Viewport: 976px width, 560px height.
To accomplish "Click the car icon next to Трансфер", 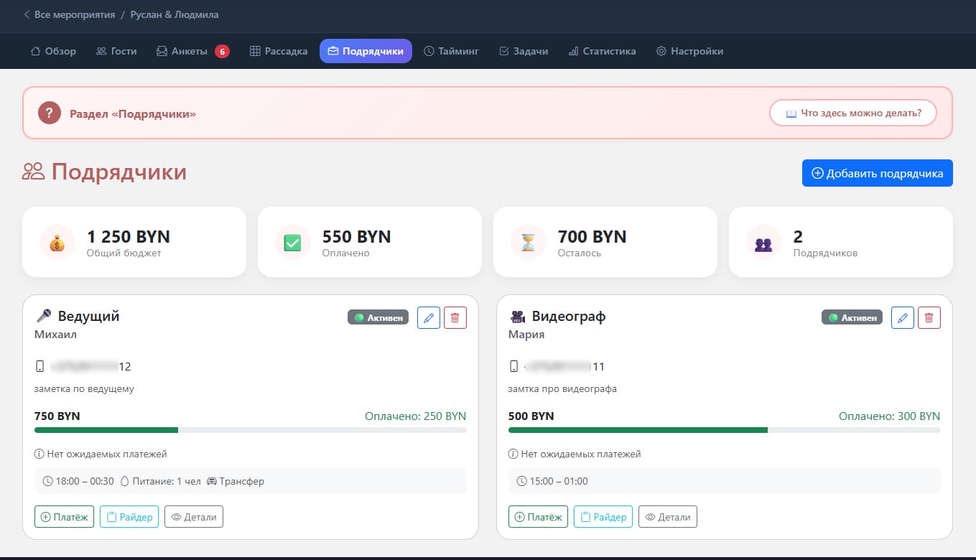I will pyautogui.click(x=212, y=481).
